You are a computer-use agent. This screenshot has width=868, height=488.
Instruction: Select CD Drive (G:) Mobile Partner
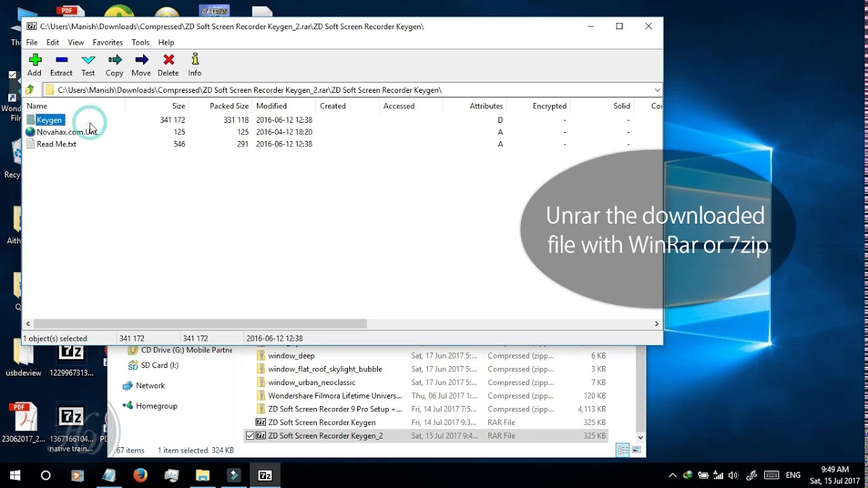(180, 350)
